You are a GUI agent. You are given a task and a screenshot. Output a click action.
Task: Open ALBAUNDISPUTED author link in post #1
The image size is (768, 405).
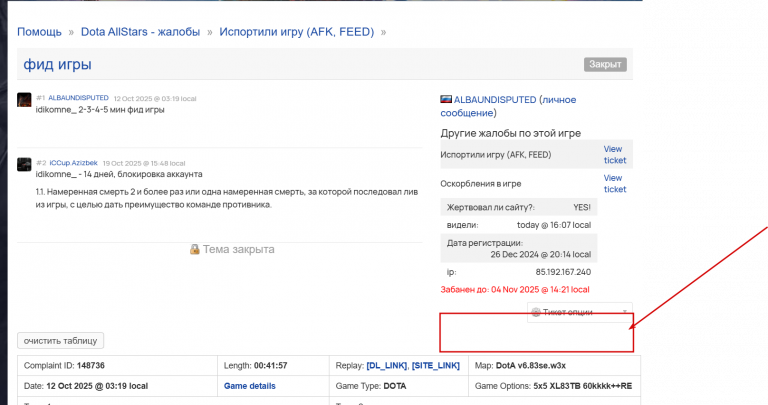click(x=78, y=98)
